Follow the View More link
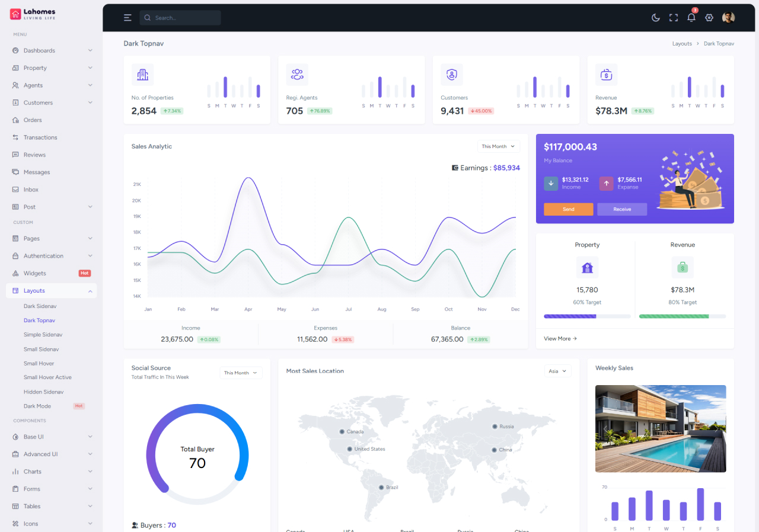The height and width of the screenshot is (532, 759). click(x=560, y=339)
